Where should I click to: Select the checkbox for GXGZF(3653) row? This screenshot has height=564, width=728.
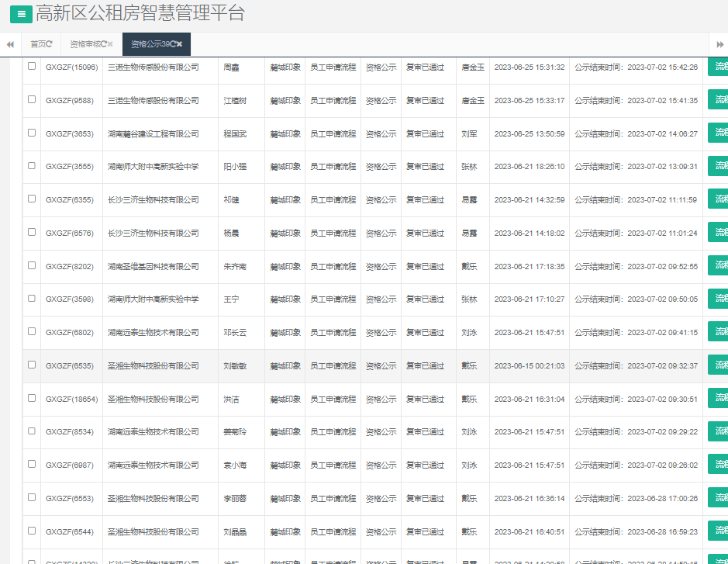click(32, 133)
